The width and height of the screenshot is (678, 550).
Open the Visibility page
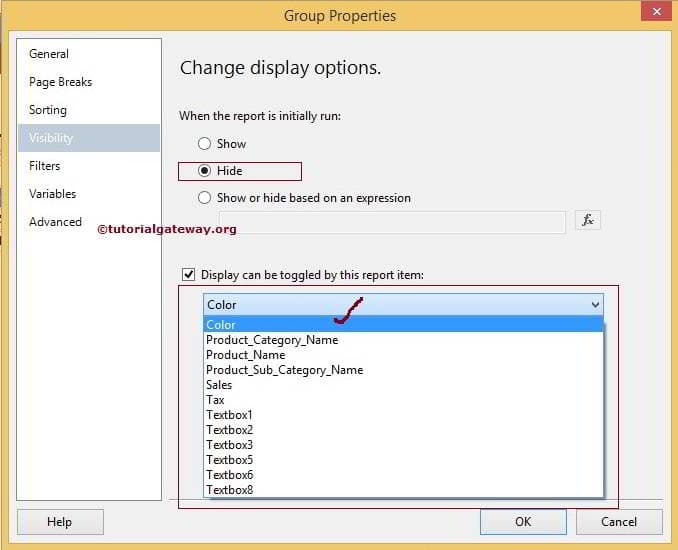pyautogui.click(x=89, y=138)
